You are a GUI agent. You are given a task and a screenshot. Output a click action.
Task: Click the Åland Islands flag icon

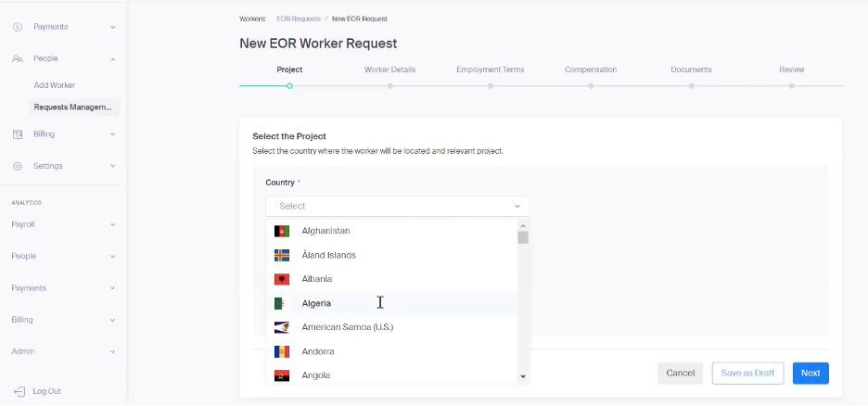click(282, 255)
